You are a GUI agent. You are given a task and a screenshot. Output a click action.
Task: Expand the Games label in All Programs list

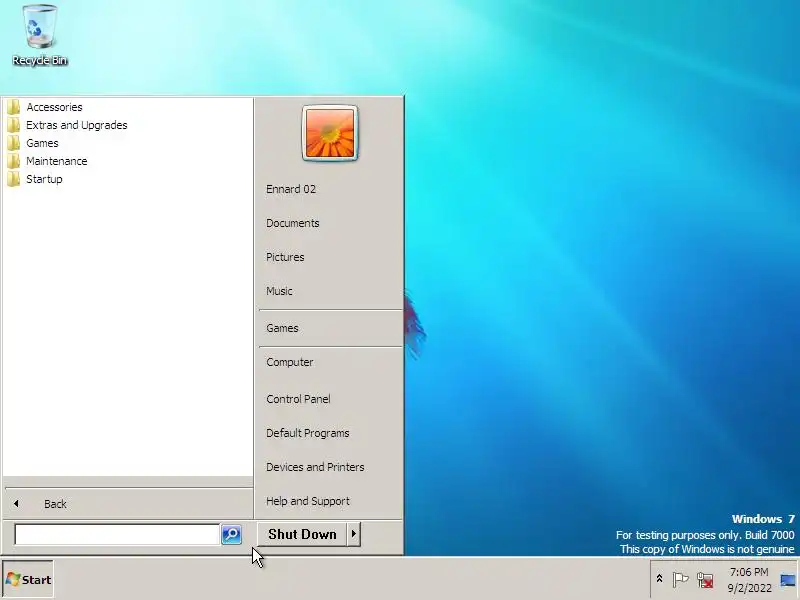pyautogui.click(x=42, y=143)
